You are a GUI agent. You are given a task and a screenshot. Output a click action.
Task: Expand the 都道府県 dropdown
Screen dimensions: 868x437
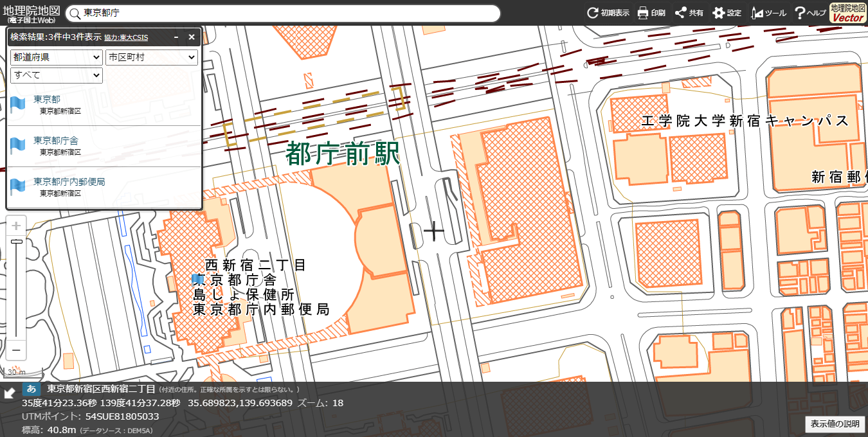pos(57,57)
